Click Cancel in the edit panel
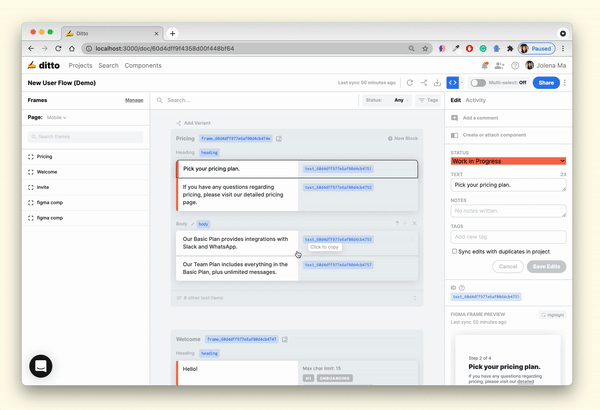 [x=508, y=266]
